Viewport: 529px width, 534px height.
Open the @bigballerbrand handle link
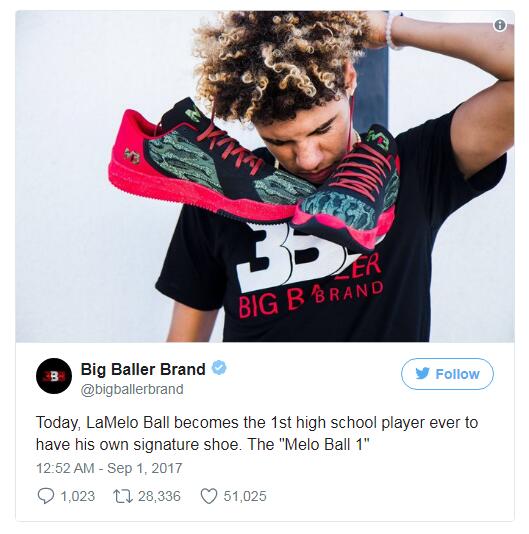[132, 389]
